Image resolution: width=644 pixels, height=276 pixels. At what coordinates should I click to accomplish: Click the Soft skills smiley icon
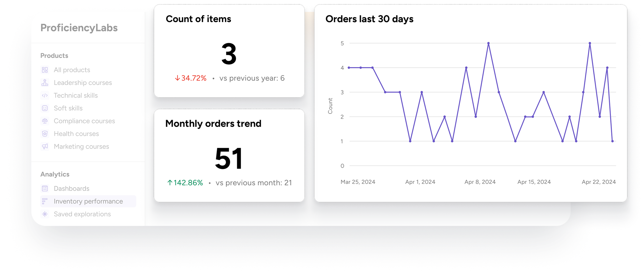click(x=45, y=108)
